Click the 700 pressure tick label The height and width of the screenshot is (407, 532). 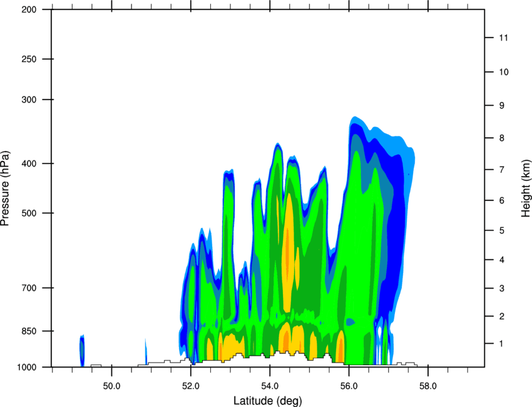click(29, 288)
